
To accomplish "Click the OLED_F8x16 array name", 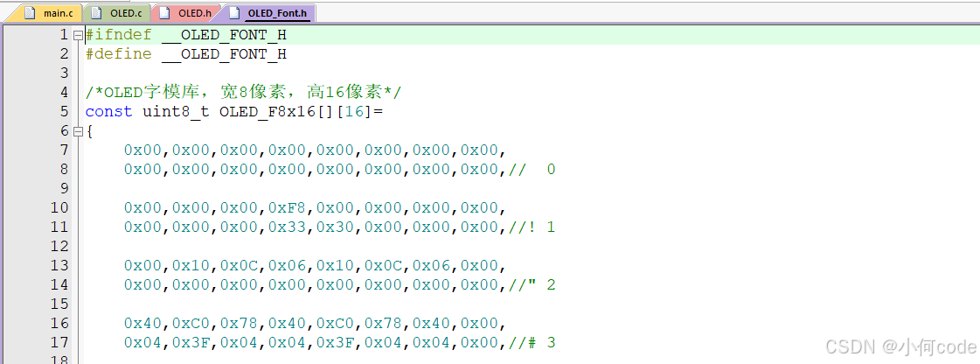I will [x=268, y=112].
